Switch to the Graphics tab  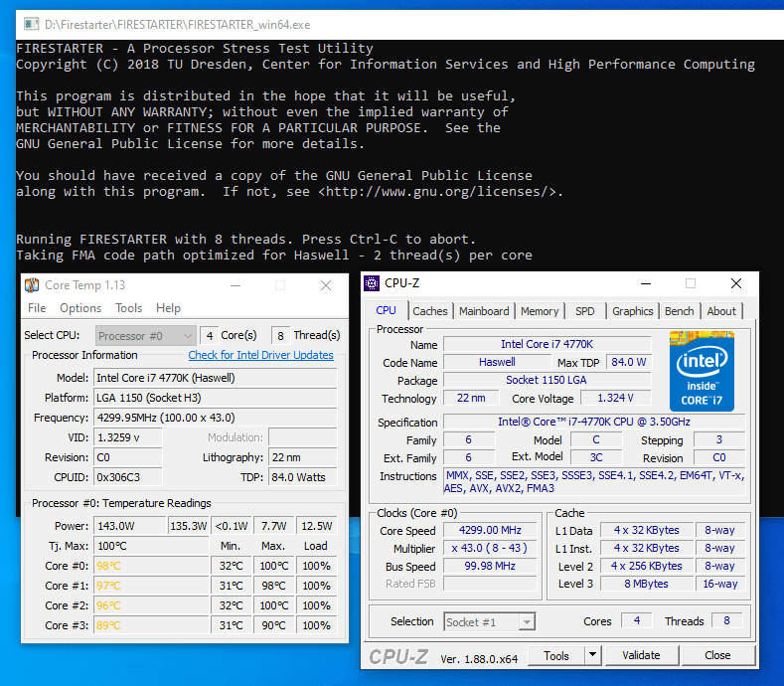(633, 311)
